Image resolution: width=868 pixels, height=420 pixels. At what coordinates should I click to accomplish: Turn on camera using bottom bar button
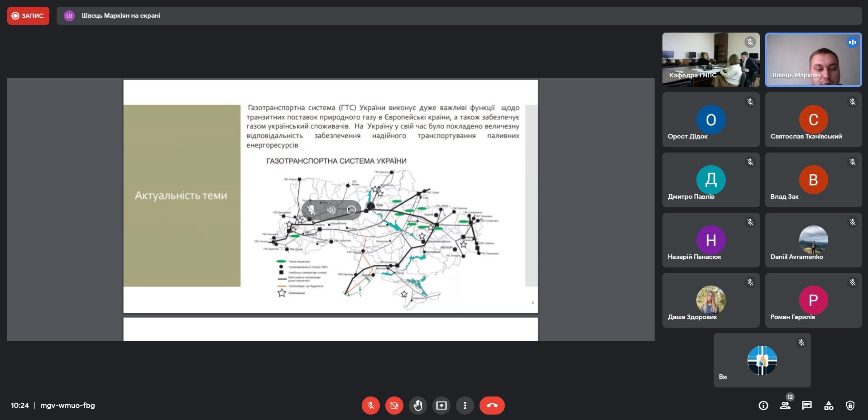(x=394, y=406)
